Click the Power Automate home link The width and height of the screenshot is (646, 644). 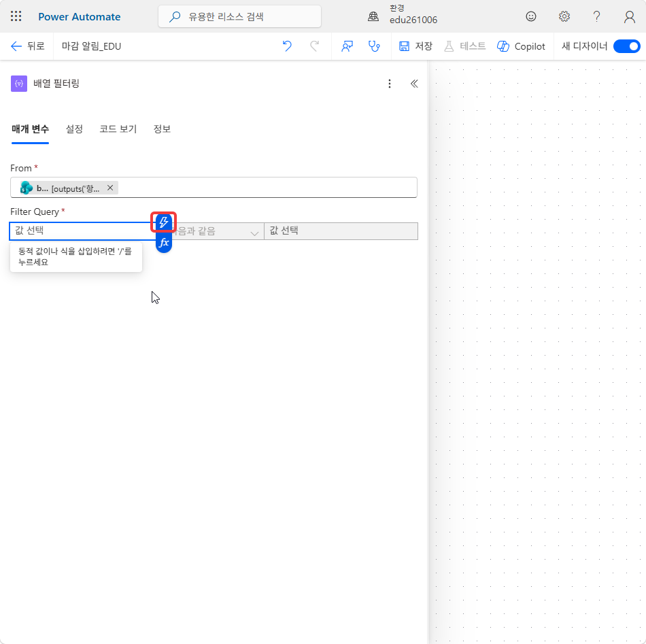click(79, 17)
